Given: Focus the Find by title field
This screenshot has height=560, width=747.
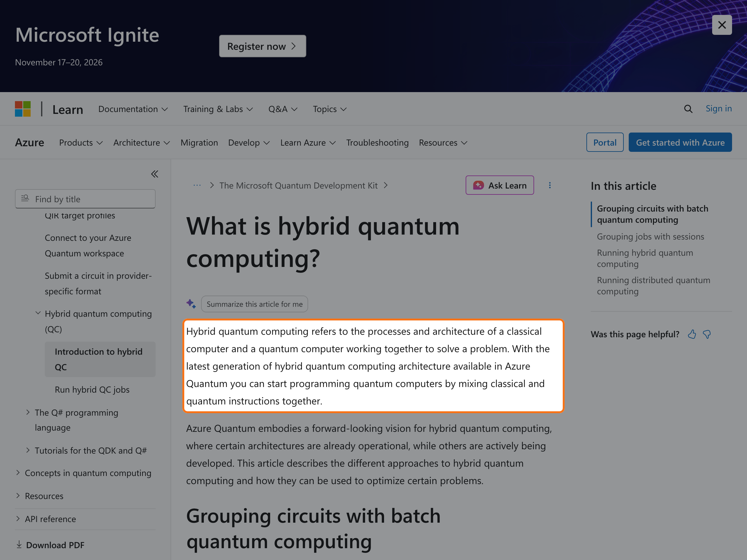Looking at the screenshot, I should 85,199.
